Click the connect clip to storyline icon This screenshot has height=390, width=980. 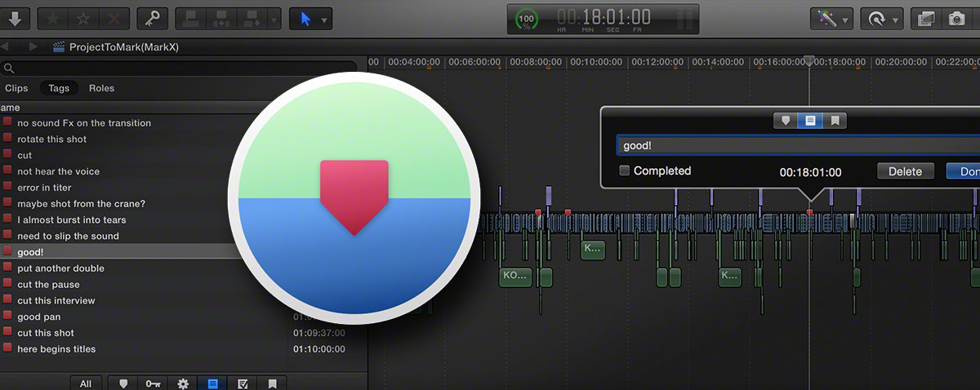(x=190, y=18)
